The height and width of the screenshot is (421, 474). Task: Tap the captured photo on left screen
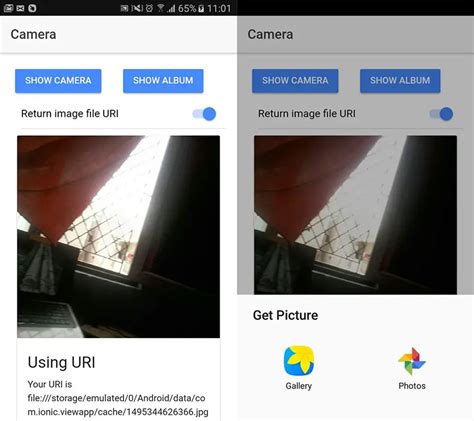pos(118,237)
